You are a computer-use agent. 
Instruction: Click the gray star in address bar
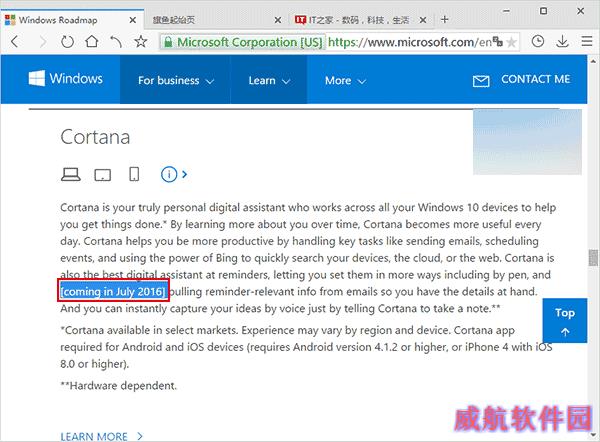point(511,42)
